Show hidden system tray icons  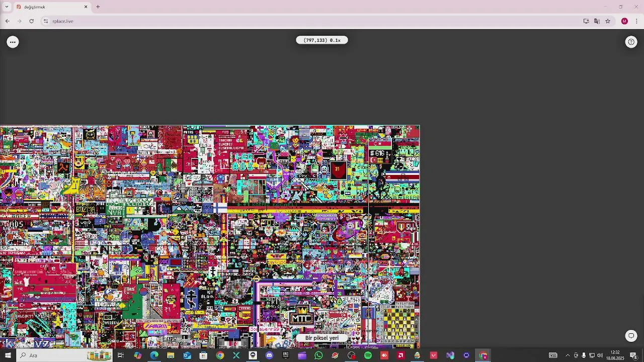568,355
